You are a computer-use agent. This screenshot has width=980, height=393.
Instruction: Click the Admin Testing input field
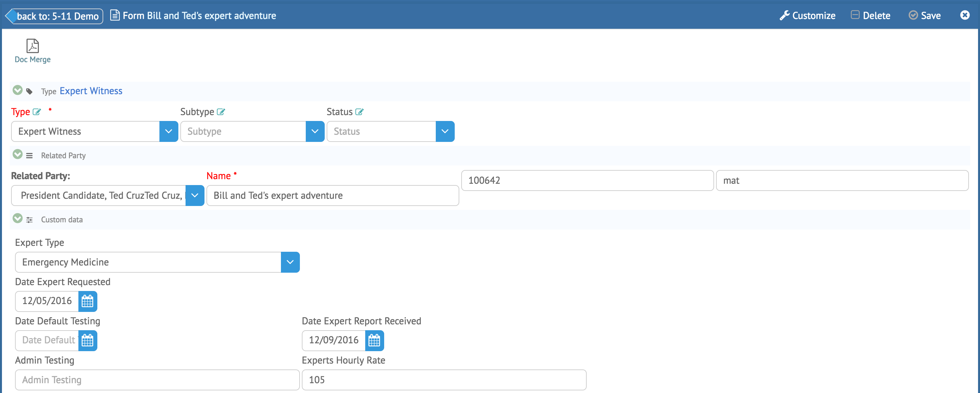tap(157, 380)
